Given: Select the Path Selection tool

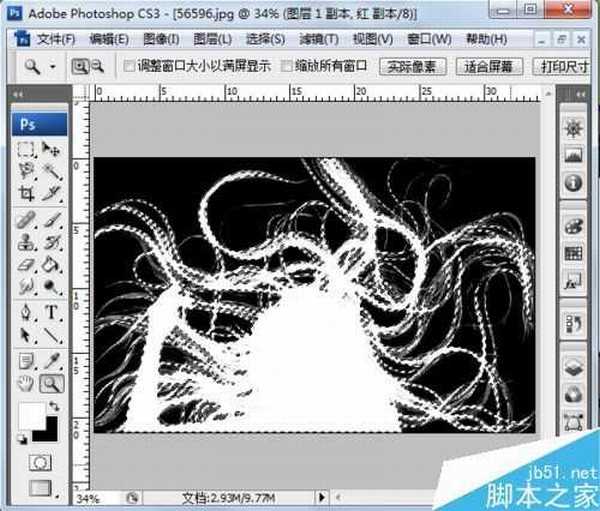Looking at the screenshot, I should coord(26,336).
